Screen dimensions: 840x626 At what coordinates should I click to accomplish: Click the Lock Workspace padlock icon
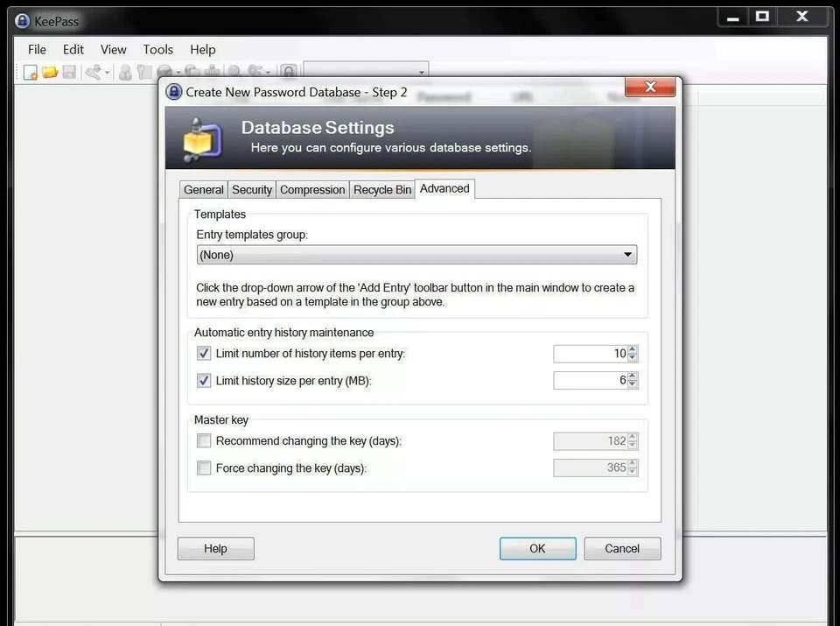(290, 72)
